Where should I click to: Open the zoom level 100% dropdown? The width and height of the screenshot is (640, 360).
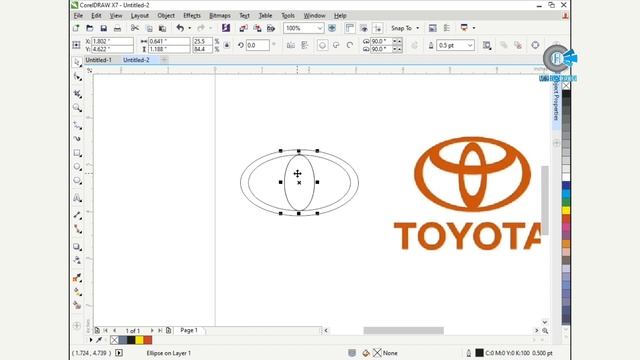pos(320,28)
